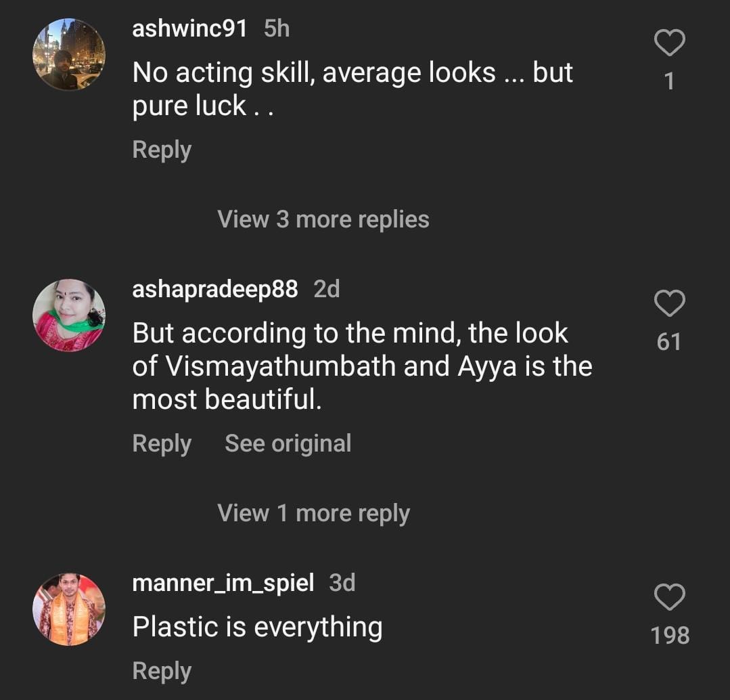
Task: Go to the manner_im_spiel username link
Action: click(223, 583)
